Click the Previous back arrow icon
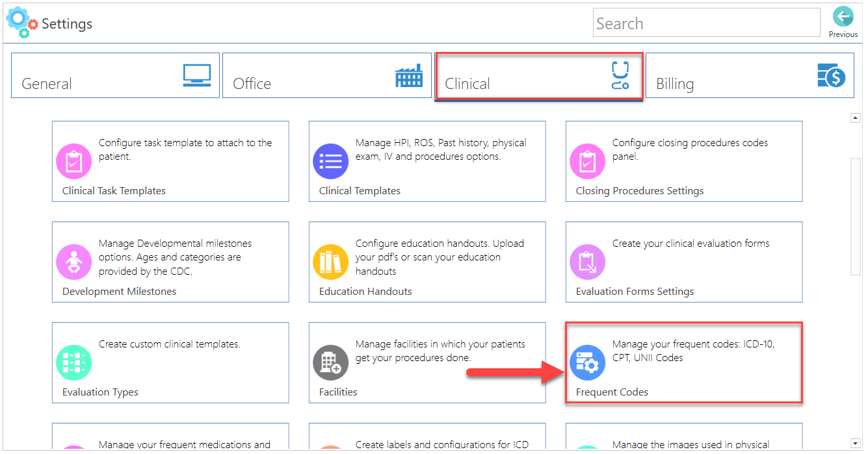This screenshot has width=868, height=454. [x=843, y=17]
